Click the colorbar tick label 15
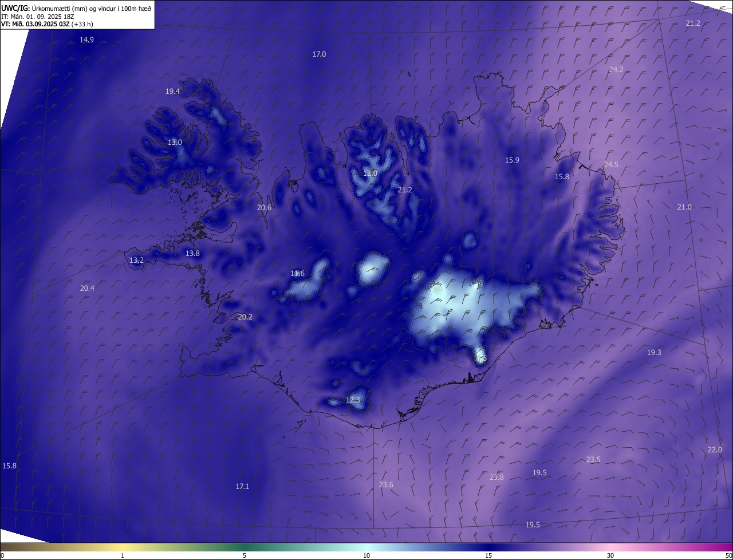Viewport: 733px width, 560px height. pos(488,555)
